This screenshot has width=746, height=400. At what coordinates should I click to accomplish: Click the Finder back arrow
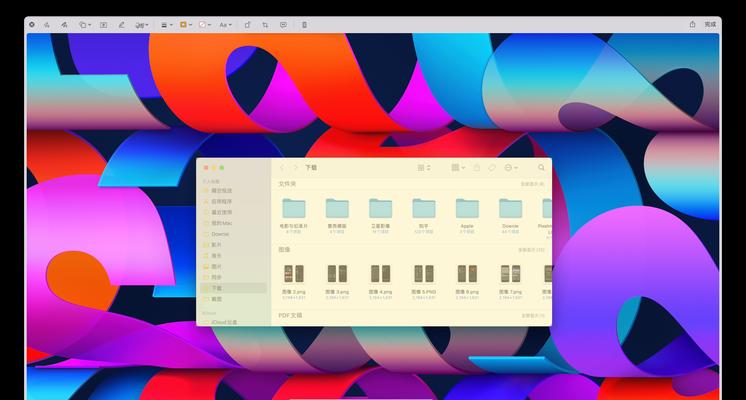[x=282, y=168]
